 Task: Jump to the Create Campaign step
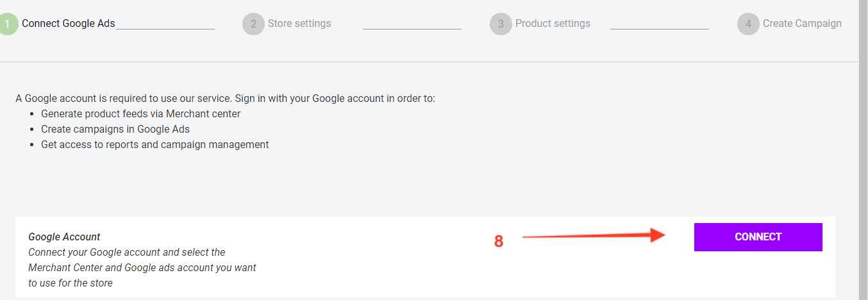[x=802, y=24]
